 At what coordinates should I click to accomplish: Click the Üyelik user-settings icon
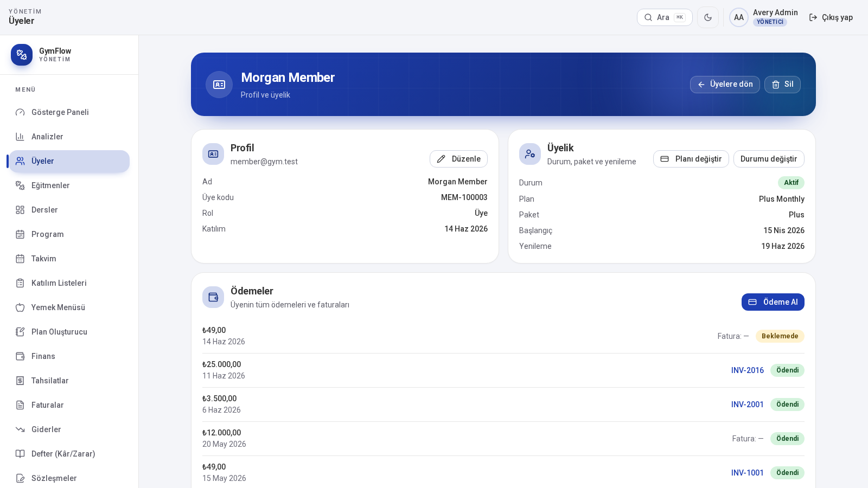[x=530, y=154]
